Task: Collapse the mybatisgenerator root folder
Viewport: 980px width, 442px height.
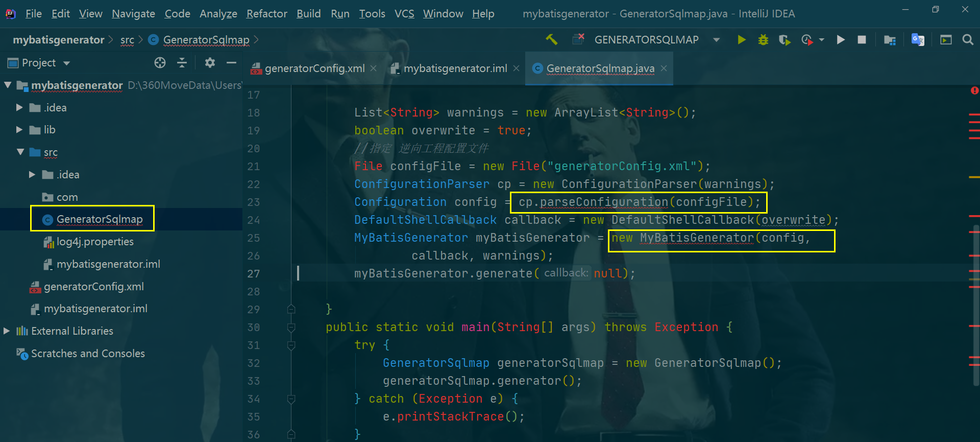Action: [7, 85]
